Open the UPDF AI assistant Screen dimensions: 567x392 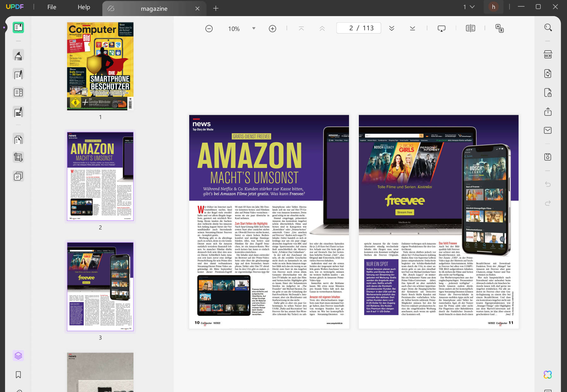coord(548,375)
